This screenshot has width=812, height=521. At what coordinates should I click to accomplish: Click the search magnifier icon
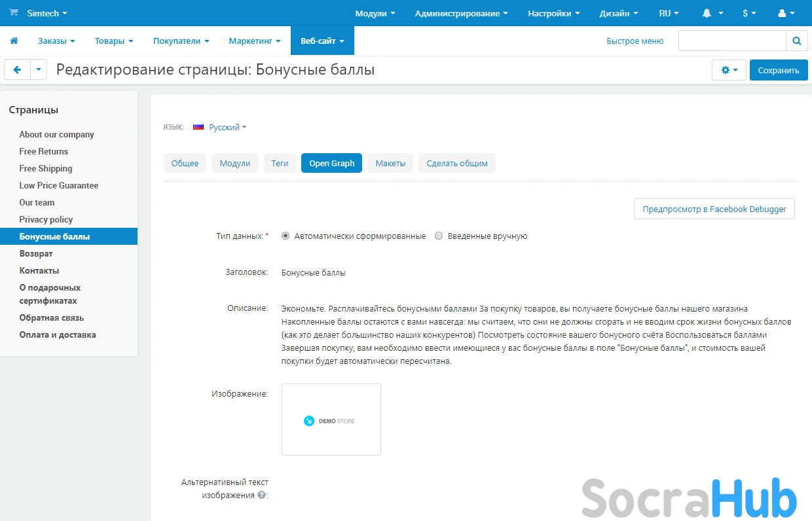click(796, 41)
